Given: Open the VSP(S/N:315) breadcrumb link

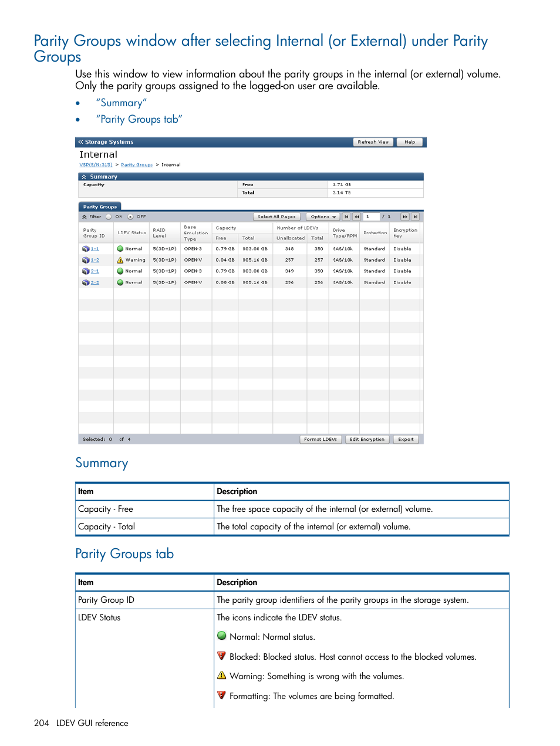Looking at the screenshot, I should tap(96, 165).
